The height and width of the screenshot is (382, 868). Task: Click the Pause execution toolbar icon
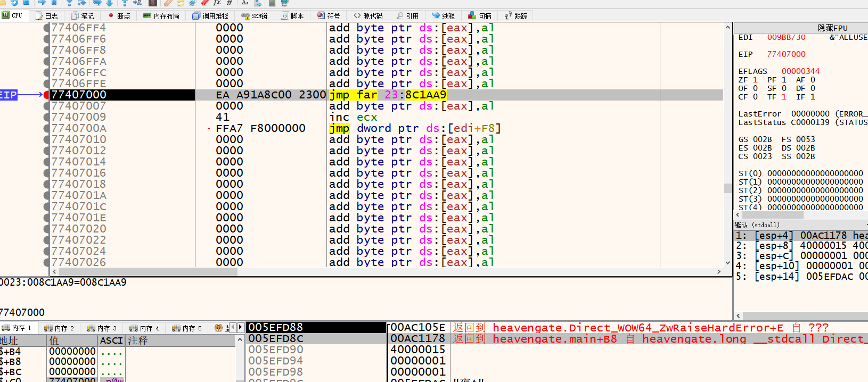pyautogui.click(x=54, y=3)
